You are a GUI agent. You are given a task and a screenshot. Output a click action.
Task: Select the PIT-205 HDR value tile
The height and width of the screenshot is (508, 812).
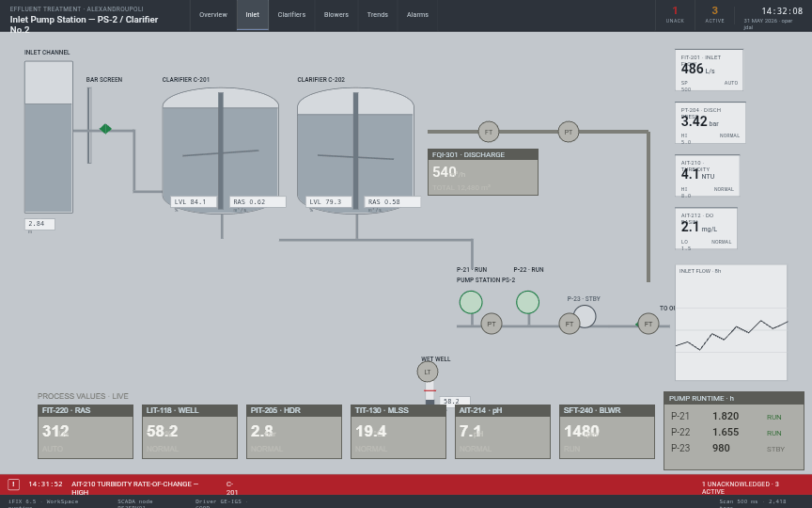[294, 432]
